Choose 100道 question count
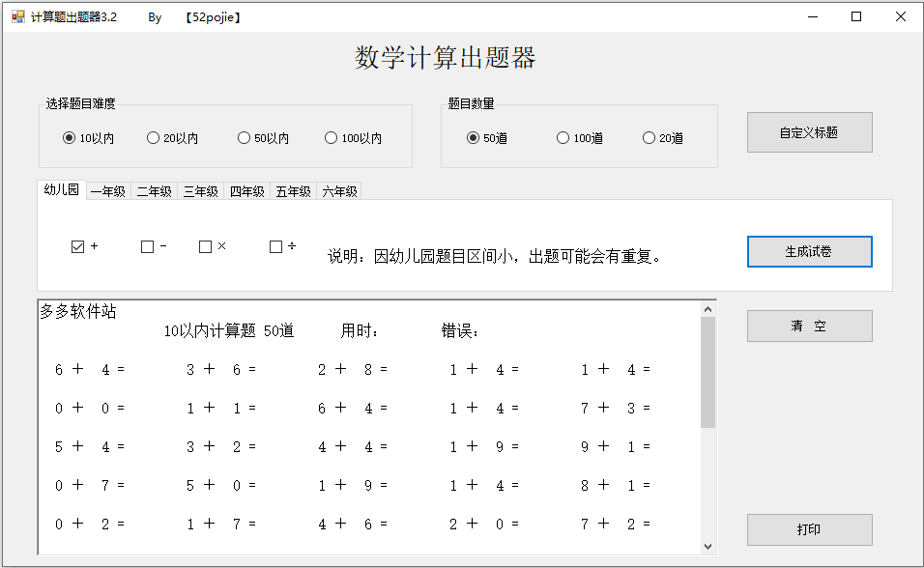The image size is (924, 568). [x=580, y=138]
